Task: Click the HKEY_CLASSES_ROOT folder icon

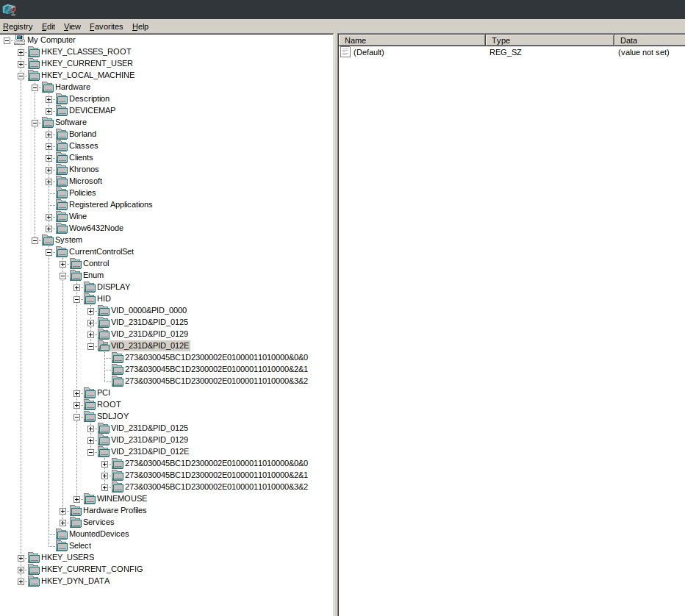Action: coord(34,51)
